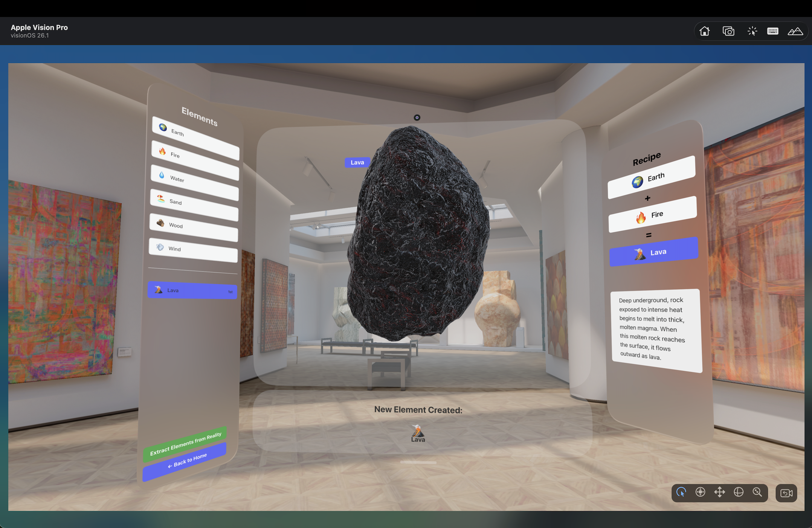
Task: Click the spatial persona sparkle icon
Action: (752, 31)
